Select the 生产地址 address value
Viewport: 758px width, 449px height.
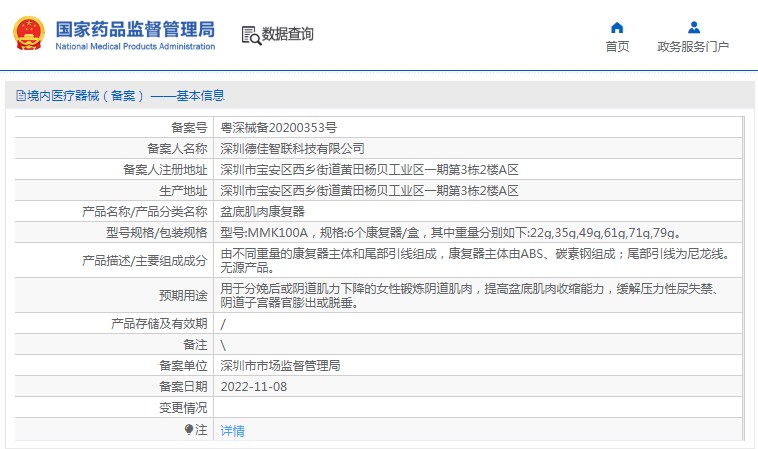coord(369,190)
